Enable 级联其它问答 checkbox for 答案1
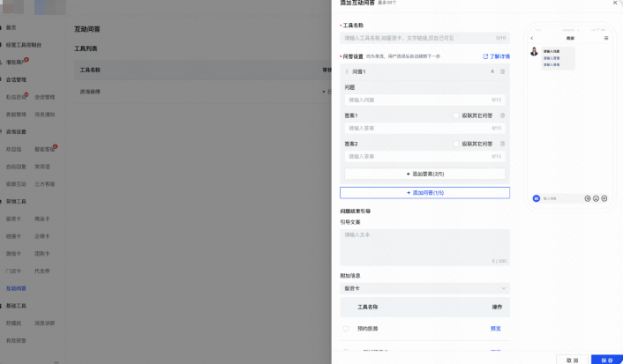Viewport: 623px width, 364px height. point(456,115)
